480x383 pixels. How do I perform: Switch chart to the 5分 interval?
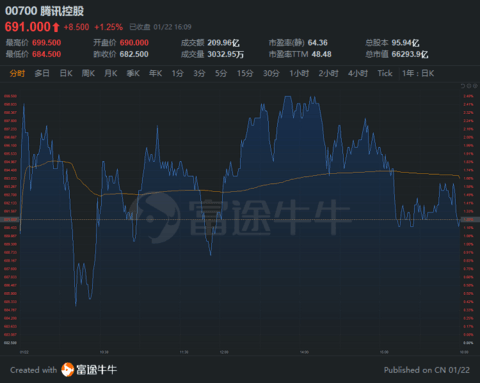click(221, 73)
